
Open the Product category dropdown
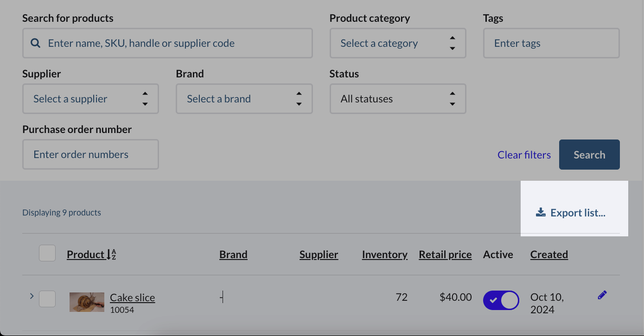pos(397,43)
